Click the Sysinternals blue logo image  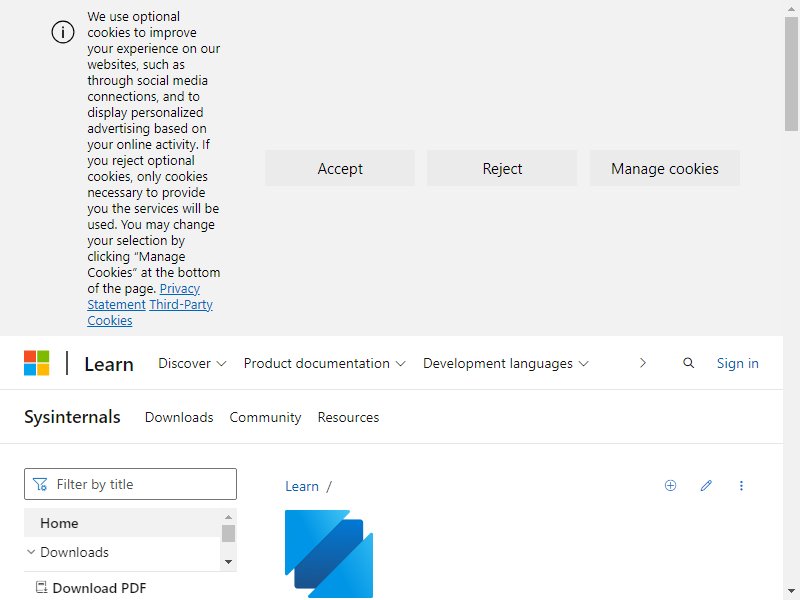[329, 554]
